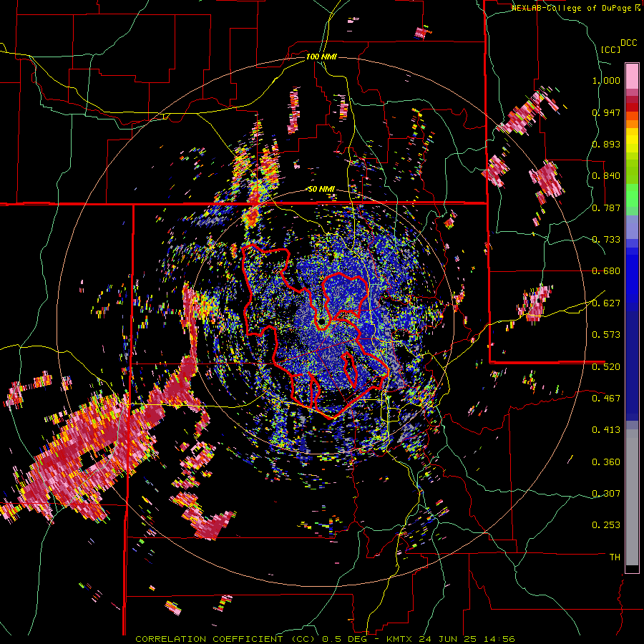Click the [CC] legend unit label
Image resolution: width=644 pixels, height=644 pixels.
(x=610, y=49)
